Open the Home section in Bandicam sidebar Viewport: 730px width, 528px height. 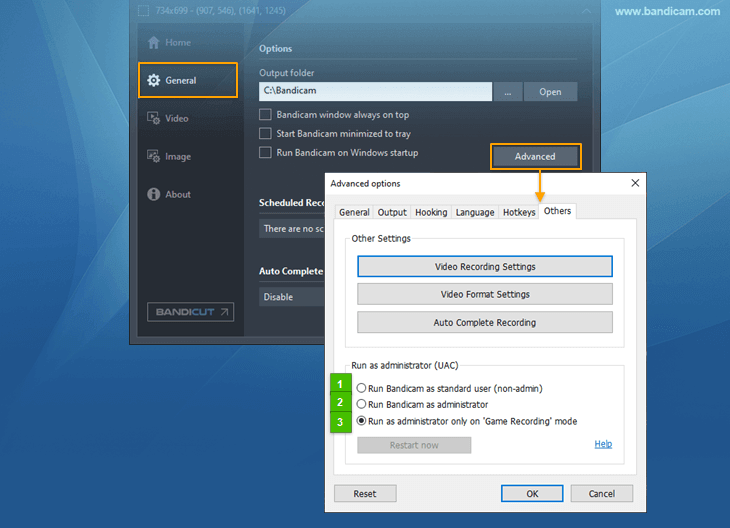169,42
